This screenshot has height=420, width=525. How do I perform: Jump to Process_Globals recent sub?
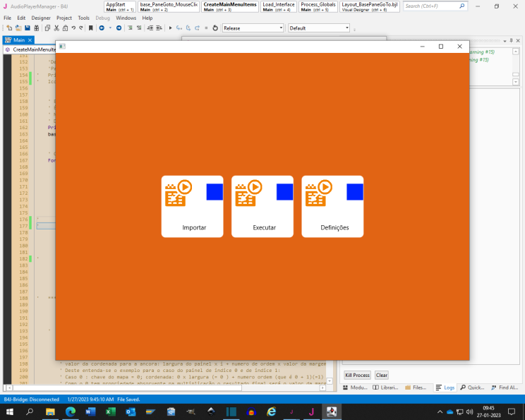click(x=318, y=6)
